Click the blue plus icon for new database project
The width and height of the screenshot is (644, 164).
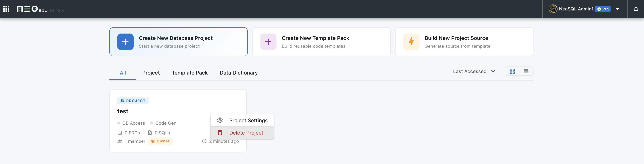tap(125, 42)
